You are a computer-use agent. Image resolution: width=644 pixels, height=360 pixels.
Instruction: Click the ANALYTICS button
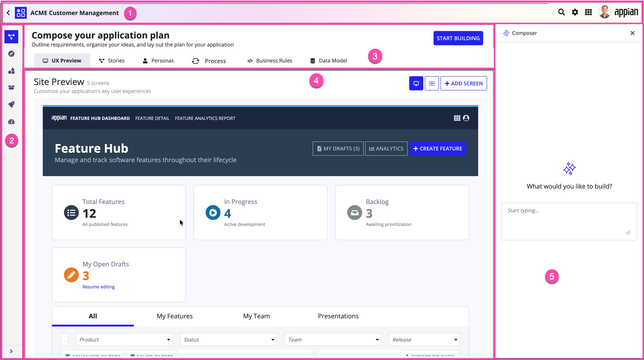pos(386,149)
